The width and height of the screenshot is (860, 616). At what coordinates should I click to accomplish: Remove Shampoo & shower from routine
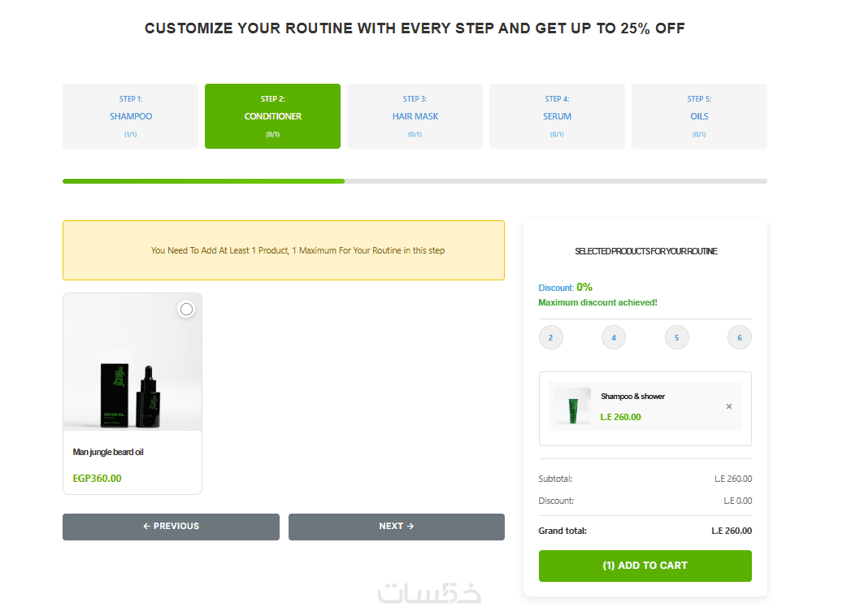[728, 406]
